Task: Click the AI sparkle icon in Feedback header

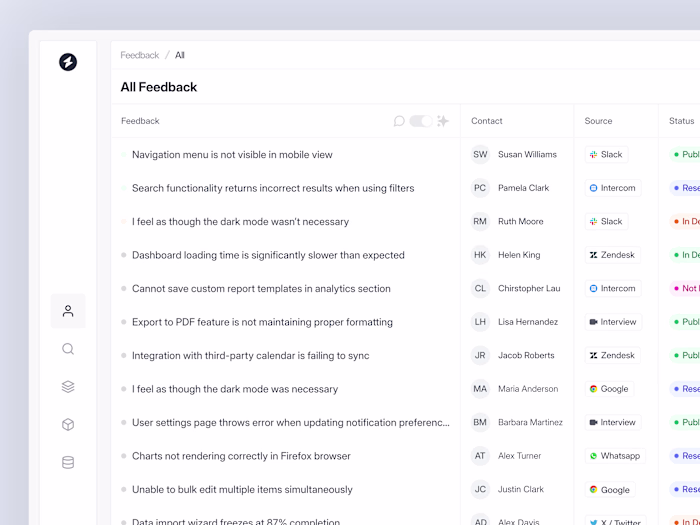Action: 443,121
